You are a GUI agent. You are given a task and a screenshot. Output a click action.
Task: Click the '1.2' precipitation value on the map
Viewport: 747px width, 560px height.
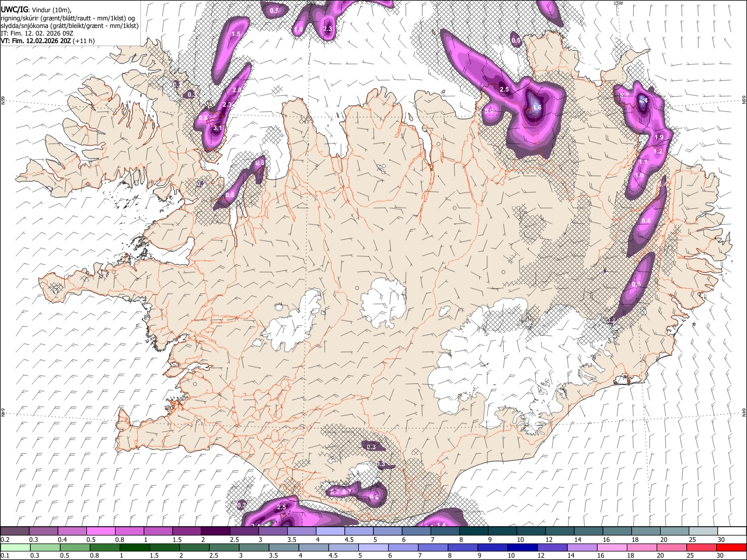point(658,151)
